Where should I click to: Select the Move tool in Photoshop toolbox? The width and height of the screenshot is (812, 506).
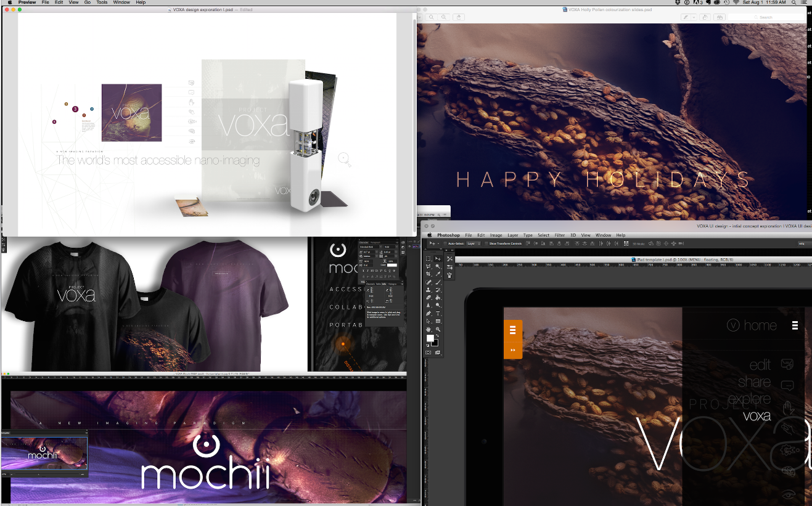[438, 259]
